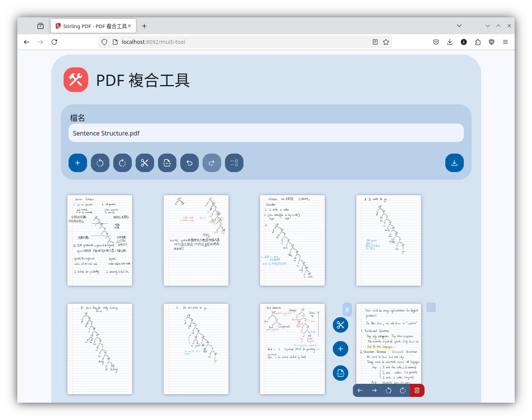The height and width of the screenshot is (420, 532).
Task: Toggle page select mode in the toolbar
Action: pos(234,163)
